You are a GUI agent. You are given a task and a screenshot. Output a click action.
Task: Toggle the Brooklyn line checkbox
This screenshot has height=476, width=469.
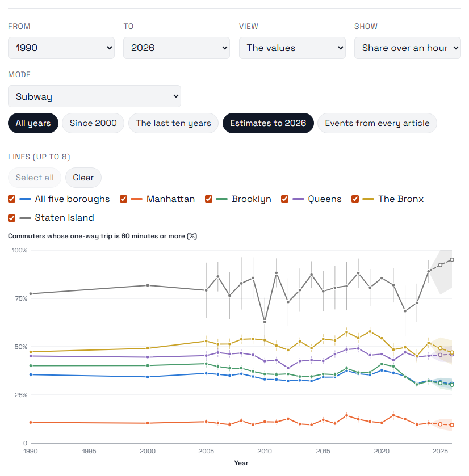(x=208, y=199)
